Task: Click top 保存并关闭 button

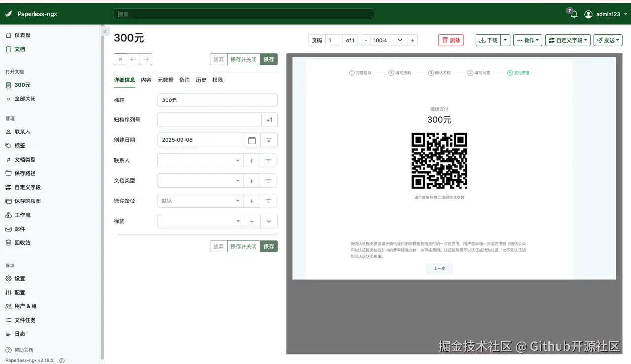Action: (x=244, y=59)
